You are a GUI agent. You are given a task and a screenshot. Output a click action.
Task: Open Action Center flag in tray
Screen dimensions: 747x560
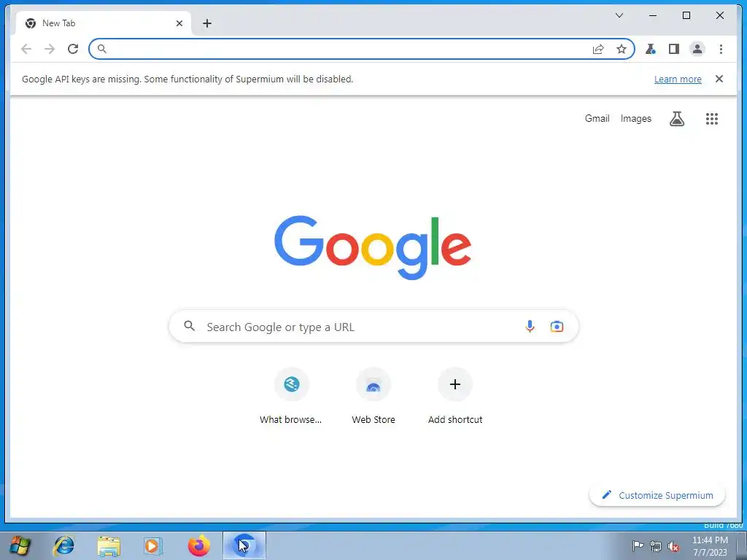pos(638,546)
